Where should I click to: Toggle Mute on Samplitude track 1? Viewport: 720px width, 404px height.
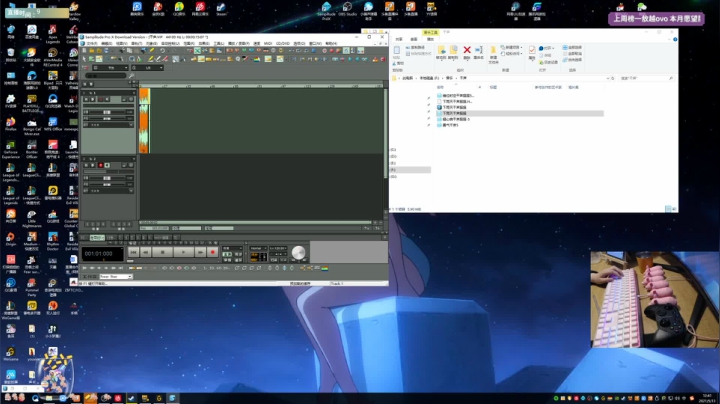(x=86, y=99)
